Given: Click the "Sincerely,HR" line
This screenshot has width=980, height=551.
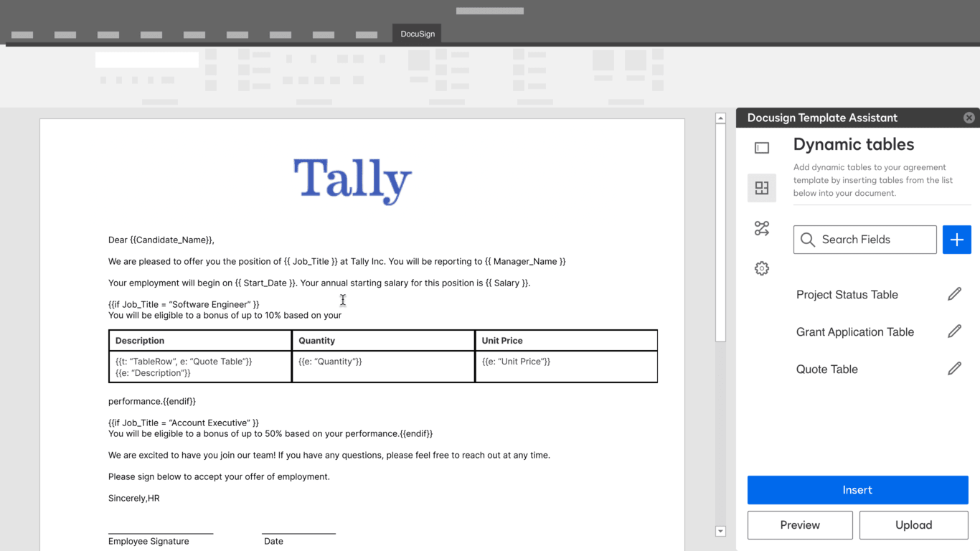Looking at the screenshot, I should tap(134, 499).
